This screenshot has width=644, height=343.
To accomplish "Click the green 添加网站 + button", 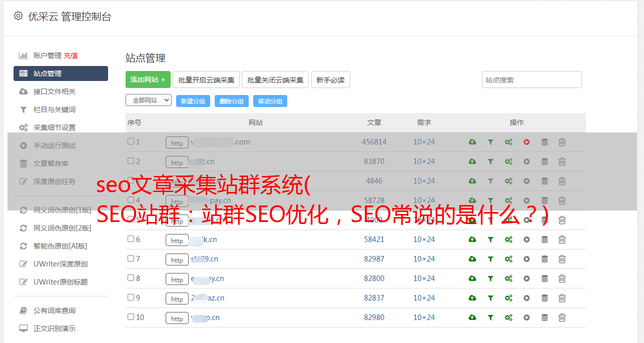I will [148, 79].
